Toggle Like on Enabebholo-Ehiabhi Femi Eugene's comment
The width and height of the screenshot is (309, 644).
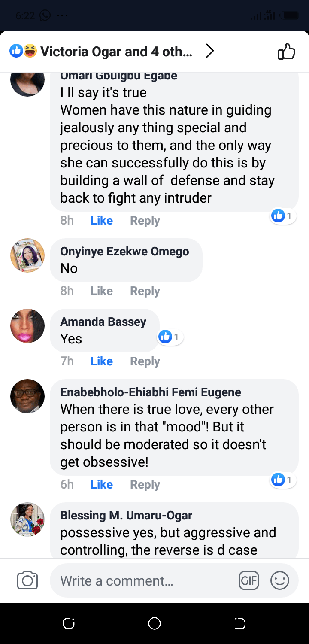coord(102,484)
